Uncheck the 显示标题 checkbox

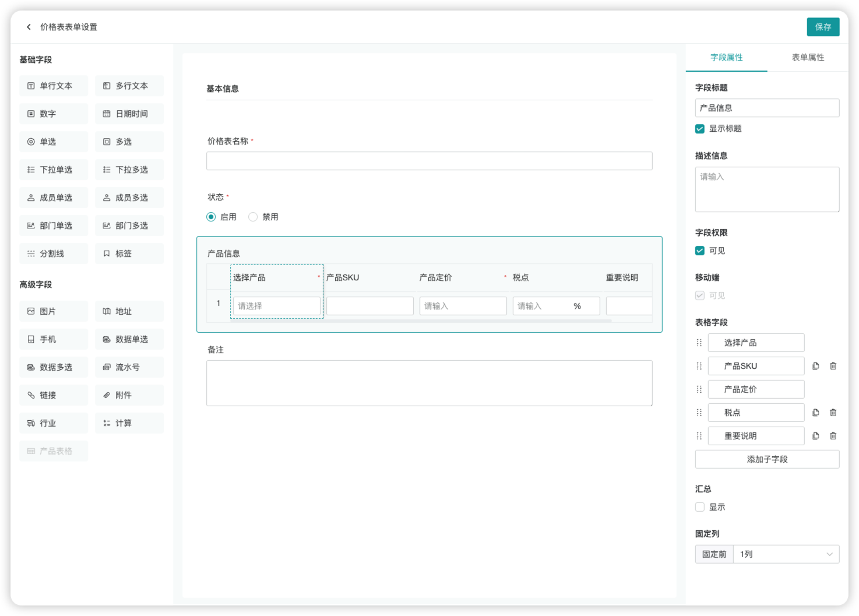click(x=700, y=129)
